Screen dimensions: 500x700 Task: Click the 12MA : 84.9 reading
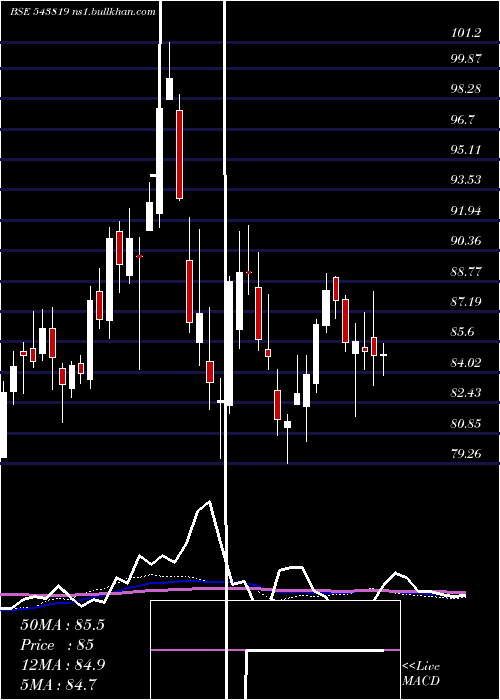[62, 665]
